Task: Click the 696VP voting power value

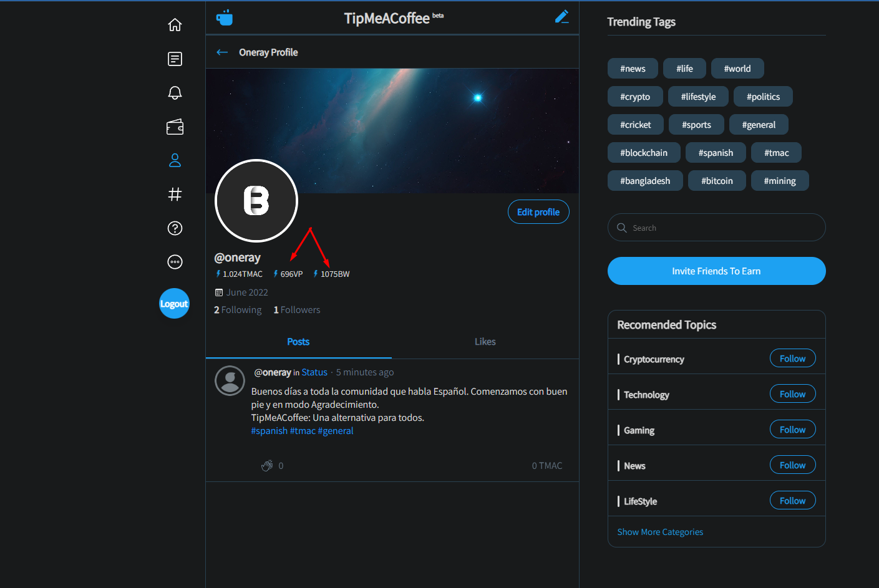Action: click(288, 274)
